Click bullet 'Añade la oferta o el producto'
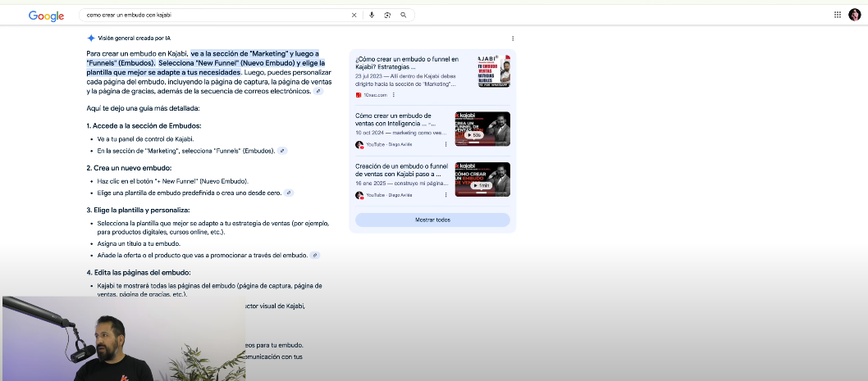 (x=202, y=255)
